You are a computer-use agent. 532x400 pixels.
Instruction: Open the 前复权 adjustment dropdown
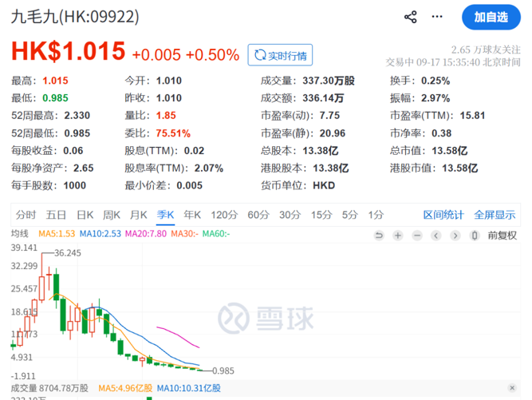[x=502, y=236]
